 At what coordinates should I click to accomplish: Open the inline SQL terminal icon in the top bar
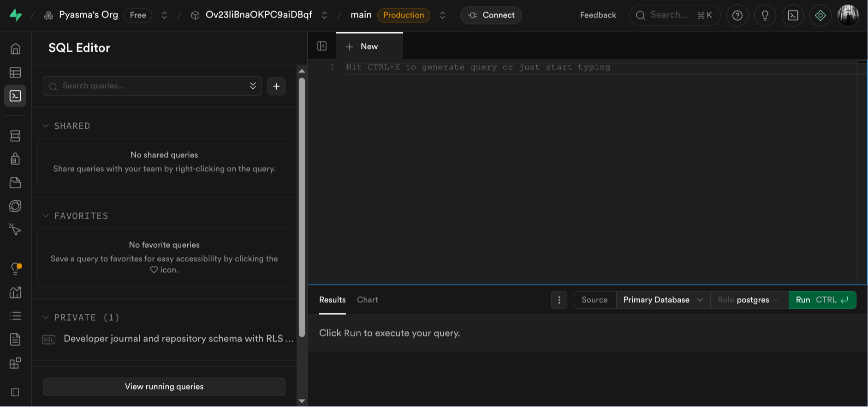tap(793, 15)
